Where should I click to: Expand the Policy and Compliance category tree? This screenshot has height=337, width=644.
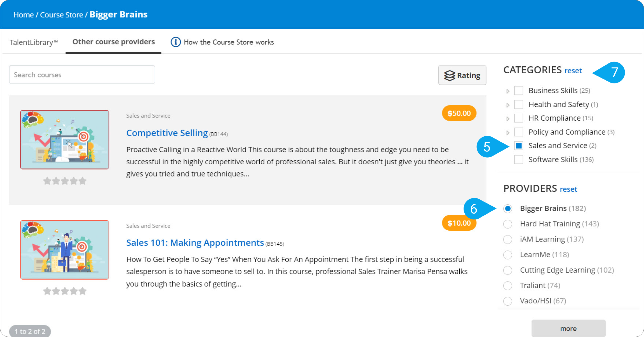[508, 132]
